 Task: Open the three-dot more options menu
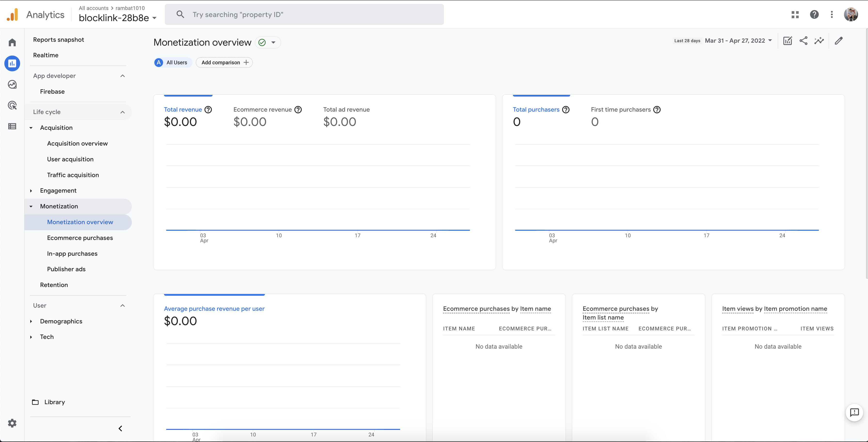click(832, 15)
